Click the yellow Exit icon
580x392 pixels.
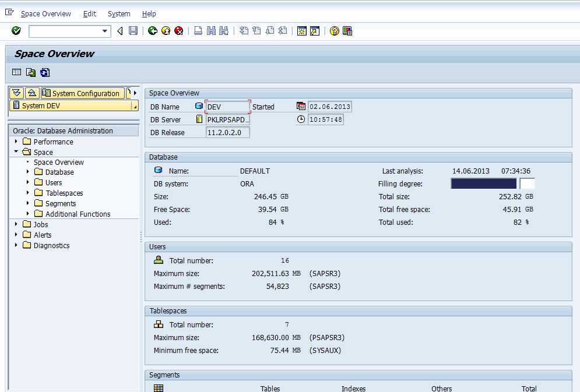(166, 31)
